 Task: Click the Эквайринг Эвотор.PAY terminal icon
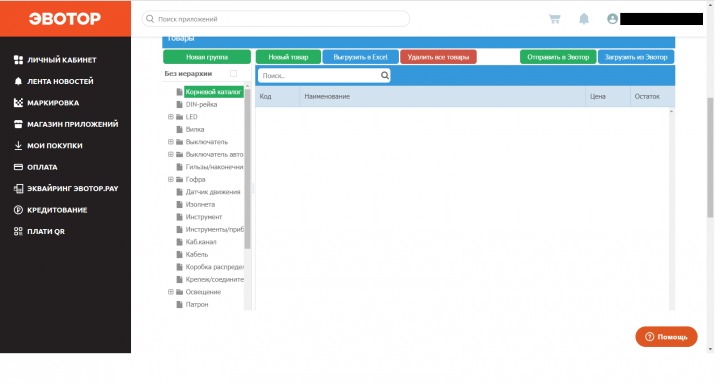click(x=18, y=188)
